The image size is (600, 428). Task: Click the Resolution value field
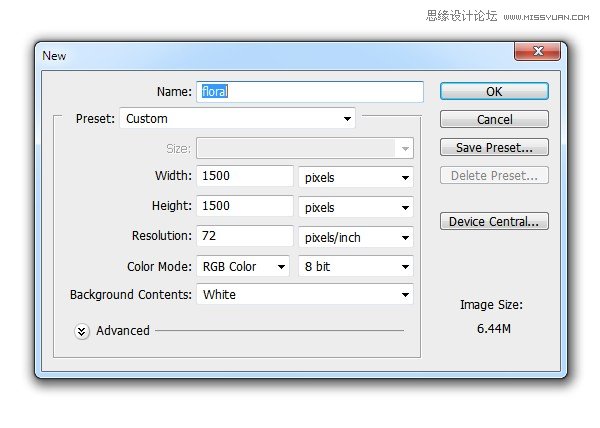[245, 237]
